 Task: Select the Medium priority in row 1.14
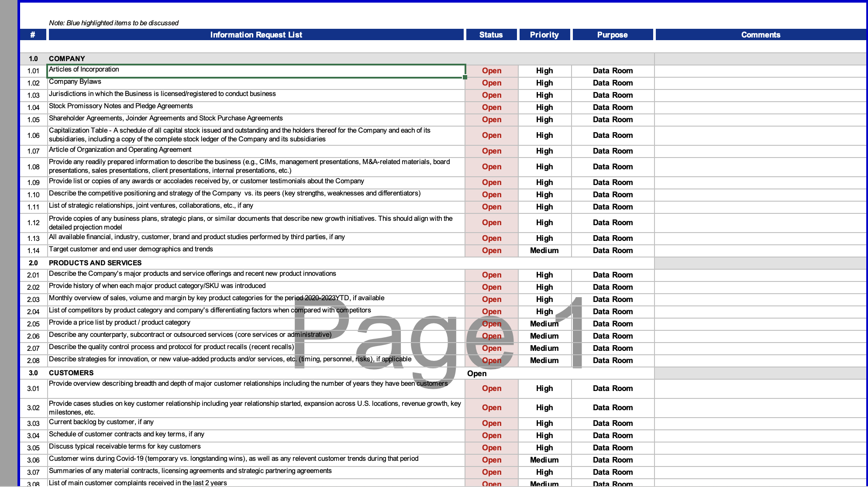(544, 250)
